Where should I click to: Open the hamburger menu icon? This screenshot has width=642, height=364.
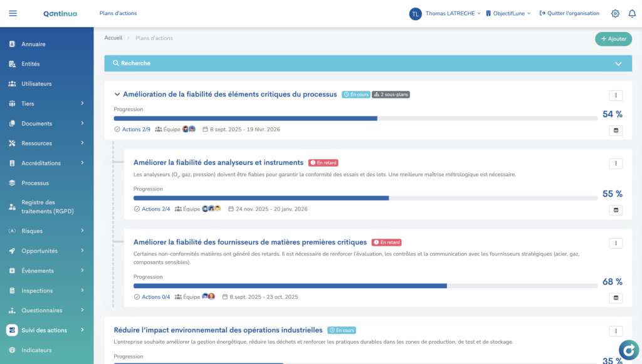(x=13, y=13)
